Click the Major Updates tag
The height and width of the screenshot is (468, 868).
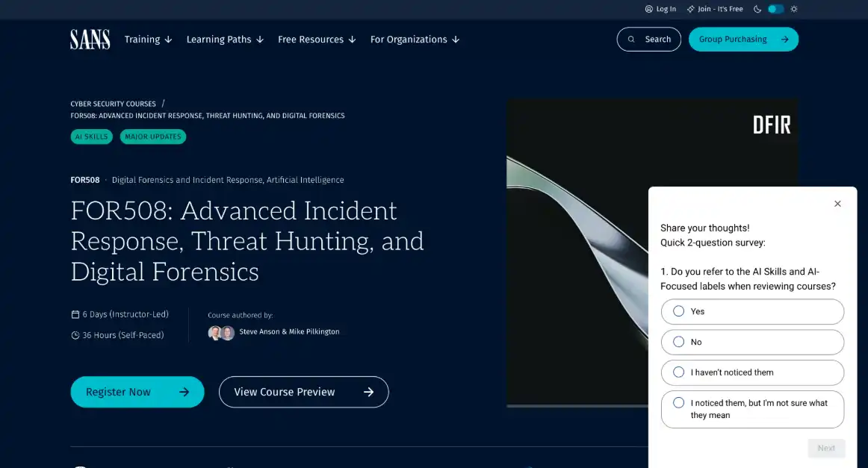click(x=153, y=137)
